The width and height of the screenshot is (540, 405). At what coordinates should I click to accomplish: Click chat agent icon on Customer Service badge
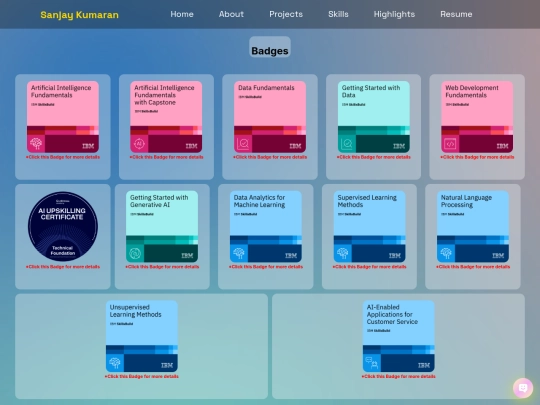pyautogui.click(x=372, y=363)
